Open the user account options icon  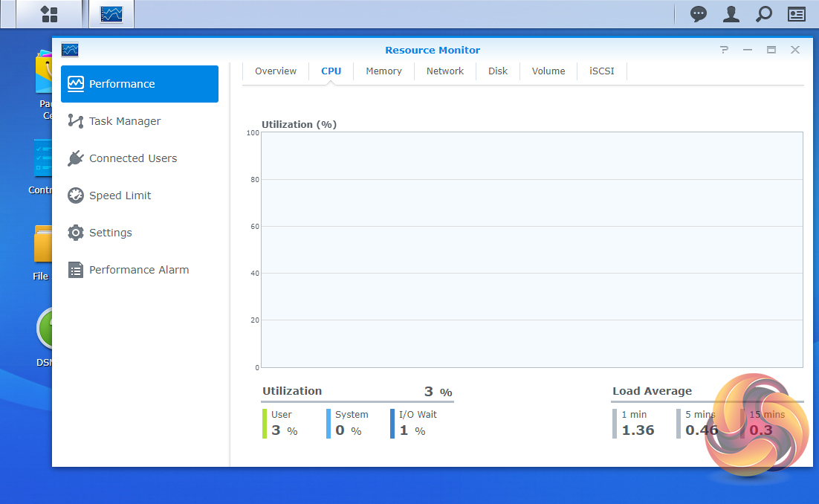[x=731, y=14]
